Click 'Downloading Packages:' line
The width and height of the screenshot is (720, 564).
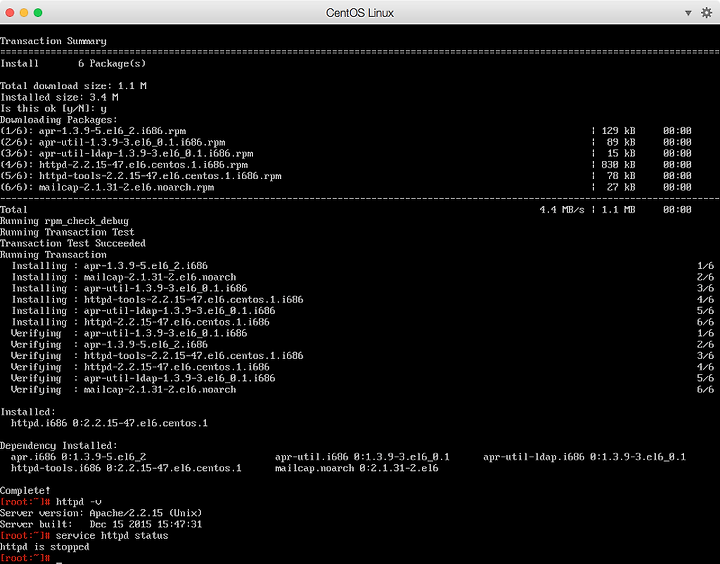[x=59, y=120]
